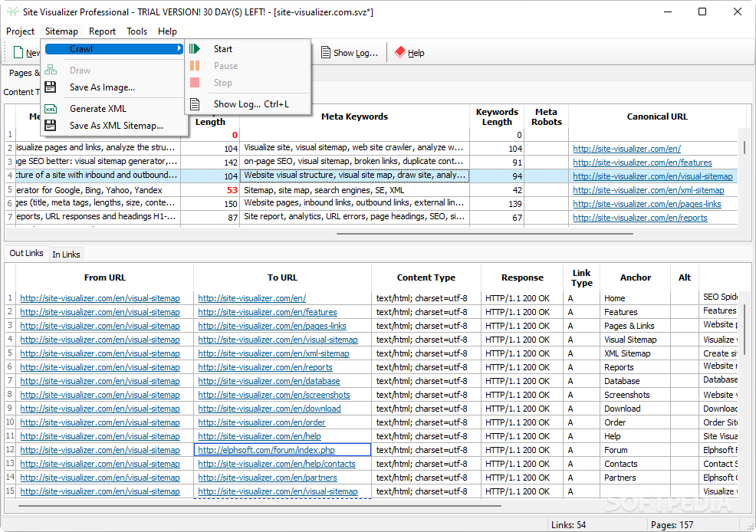
Task: Click the floppy icon beside Save As XML Sitemap
Action: click(x=51, y=125)
